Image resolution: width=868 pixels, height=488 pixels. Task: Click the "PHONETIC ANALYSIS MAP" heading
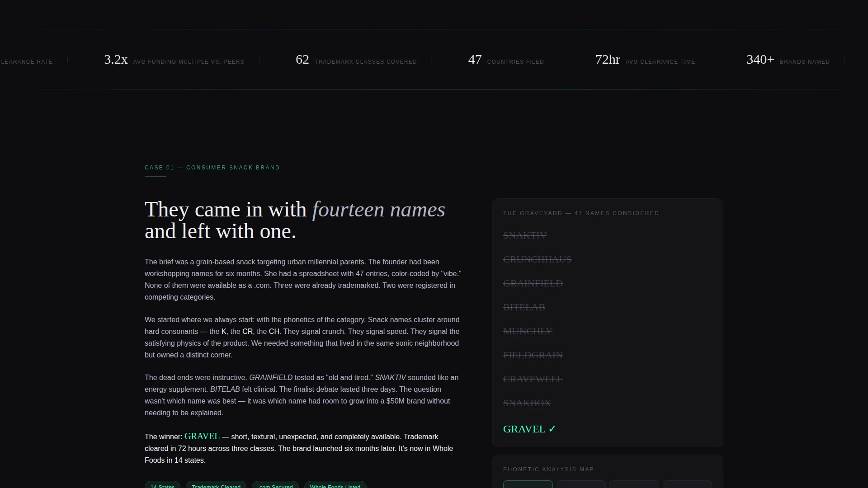click(548, 469)
